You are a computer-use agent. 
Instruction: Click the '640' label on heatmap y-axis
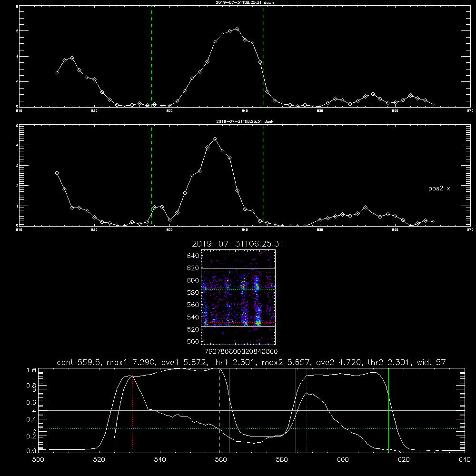click(x=193, y=256)
